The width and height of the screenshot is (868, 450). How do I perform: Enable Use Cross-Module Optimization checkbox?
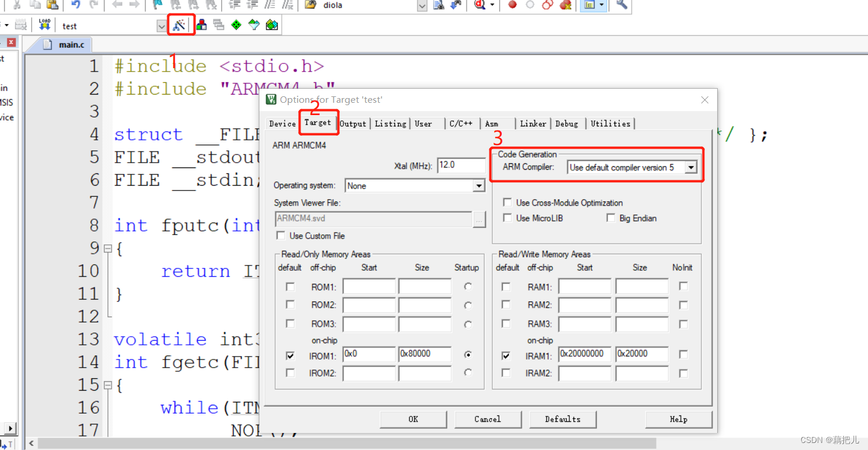[x=508, y=202]
